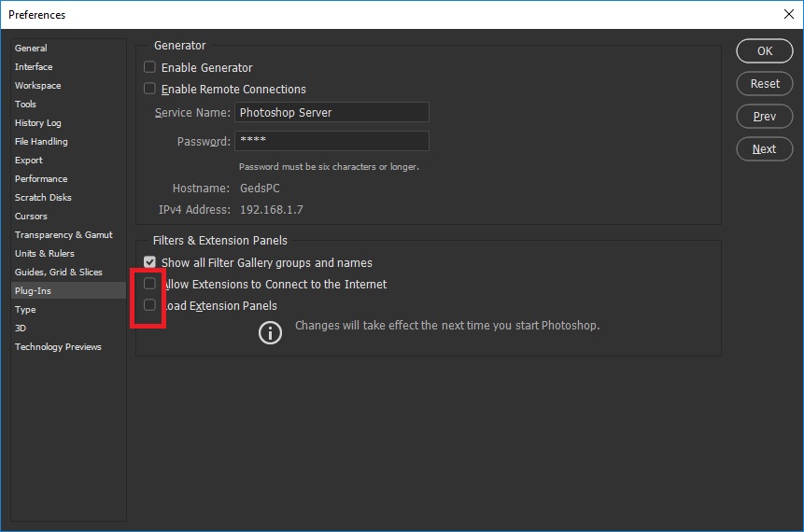Uncheck Show all Filter Gallery groups and names
The image size is (804, 532).
(149, 262)
